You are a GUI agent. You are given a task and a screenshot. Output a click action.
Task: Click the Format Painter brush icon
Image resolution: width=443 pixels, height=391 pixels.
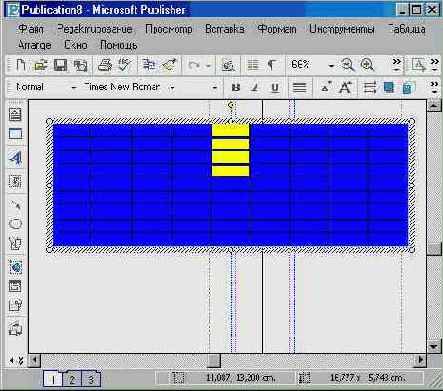coord(169,65)
